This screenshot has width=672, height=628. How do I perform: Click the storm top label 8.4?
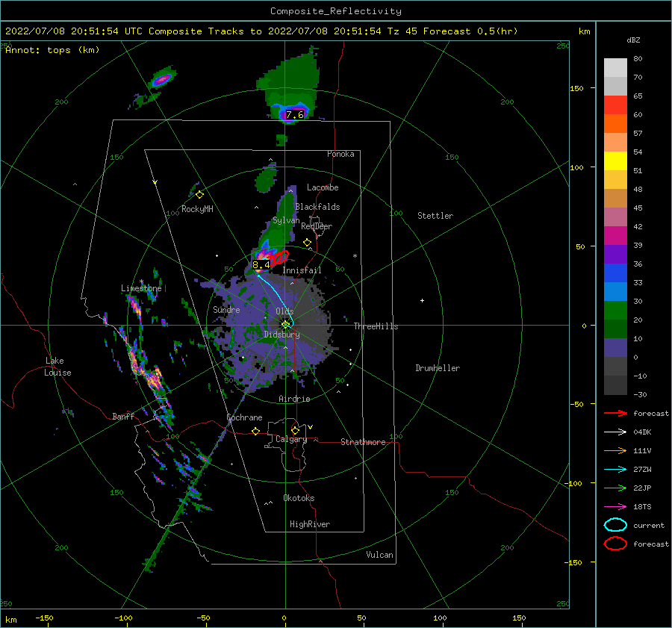click(x=261, y=265)
